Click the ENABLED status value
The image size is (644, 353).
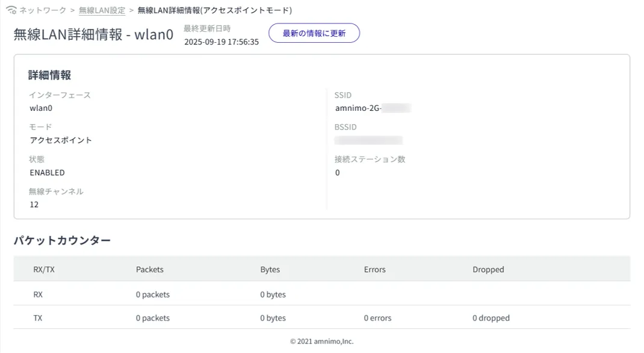tap(47, 172)
